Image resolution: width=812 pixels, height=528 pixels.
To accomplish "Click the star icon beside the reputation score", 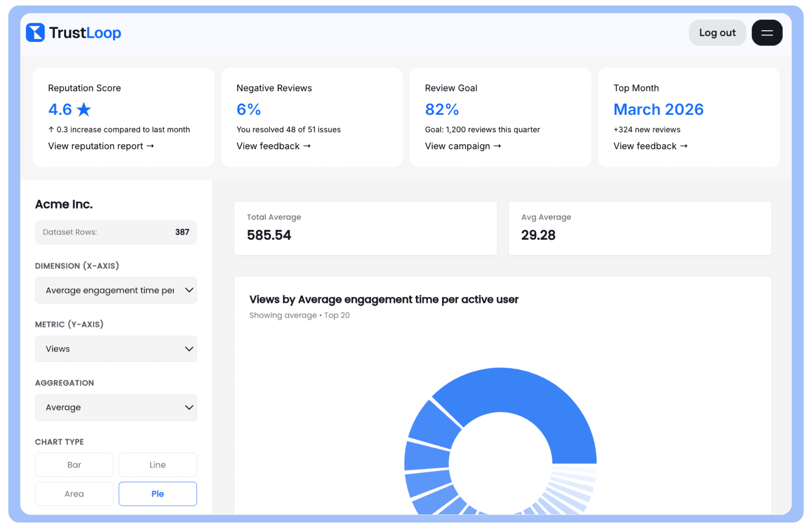I will click(x=84, y=109).
